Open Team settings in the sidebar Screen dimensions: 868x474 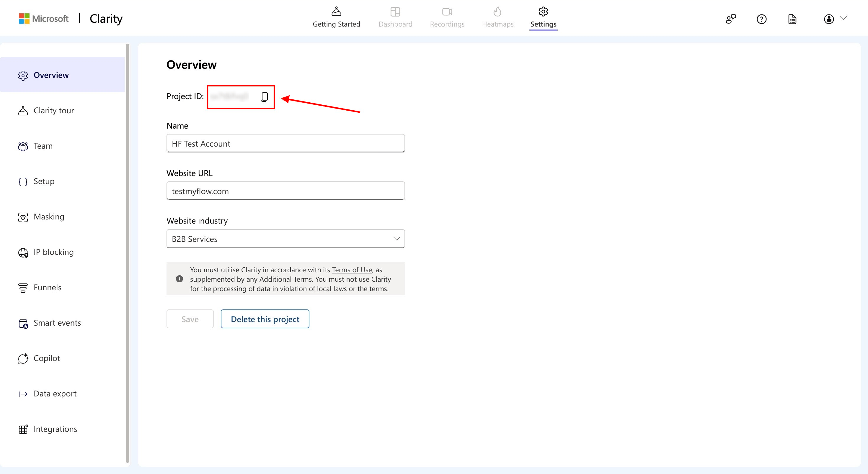tap(62, 146)
